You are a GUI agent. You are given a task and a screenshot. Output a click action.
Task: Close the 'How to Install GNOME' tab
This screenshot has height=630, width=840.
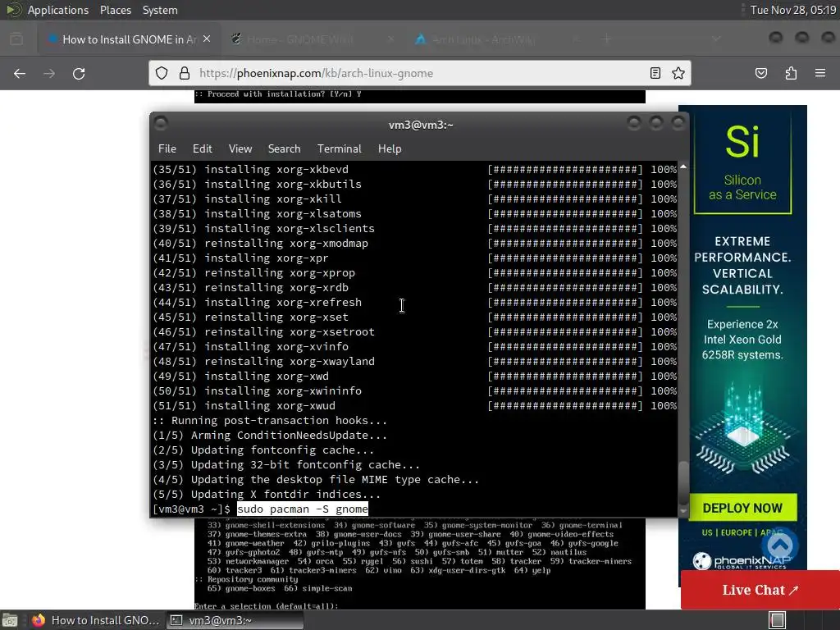tap(207, 39)
